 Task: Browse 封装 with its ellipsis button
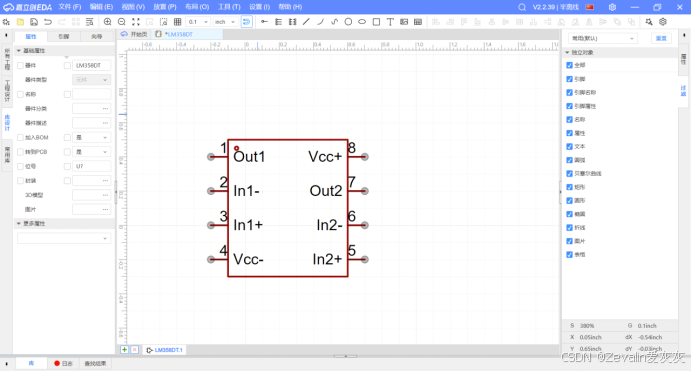(105, 181)
